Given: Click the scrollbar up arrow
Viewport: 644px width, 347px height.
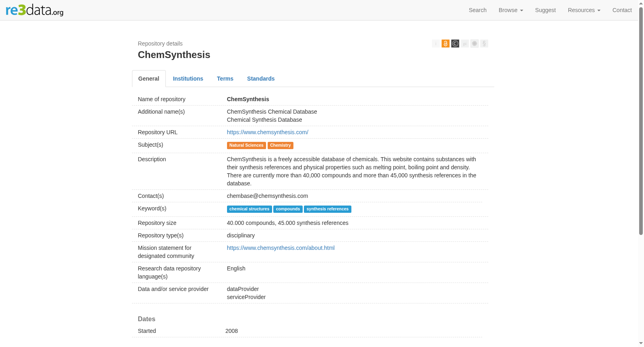Looking at the screenshot, I should pos(641,3).
